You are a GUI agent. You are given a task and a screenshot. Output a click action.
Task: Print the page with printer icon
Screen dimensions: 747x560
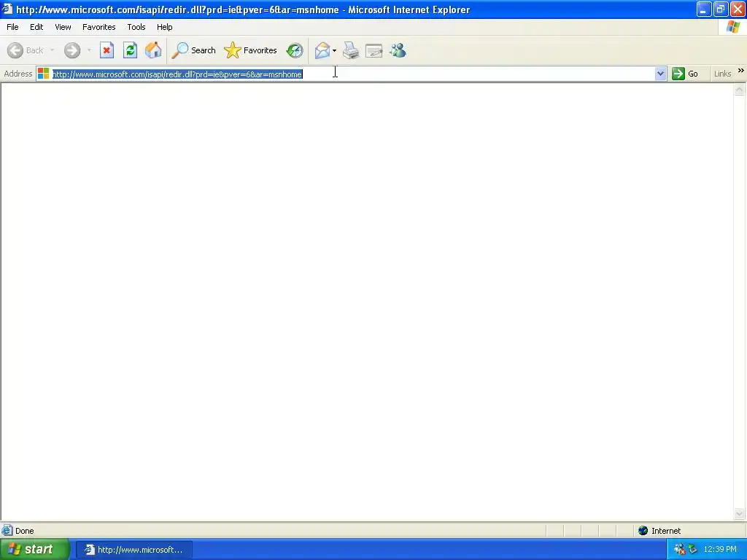coord(351,50)
